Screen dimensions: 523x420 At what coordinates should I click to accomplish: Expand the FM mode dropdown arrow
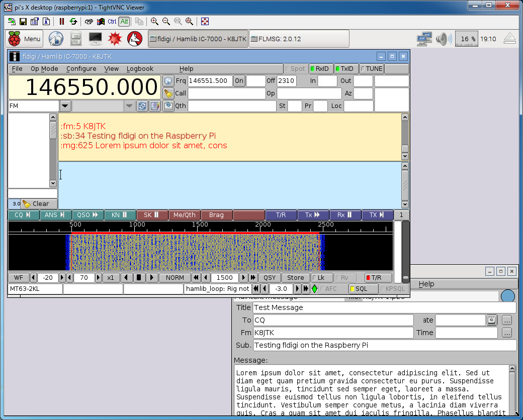65,107
